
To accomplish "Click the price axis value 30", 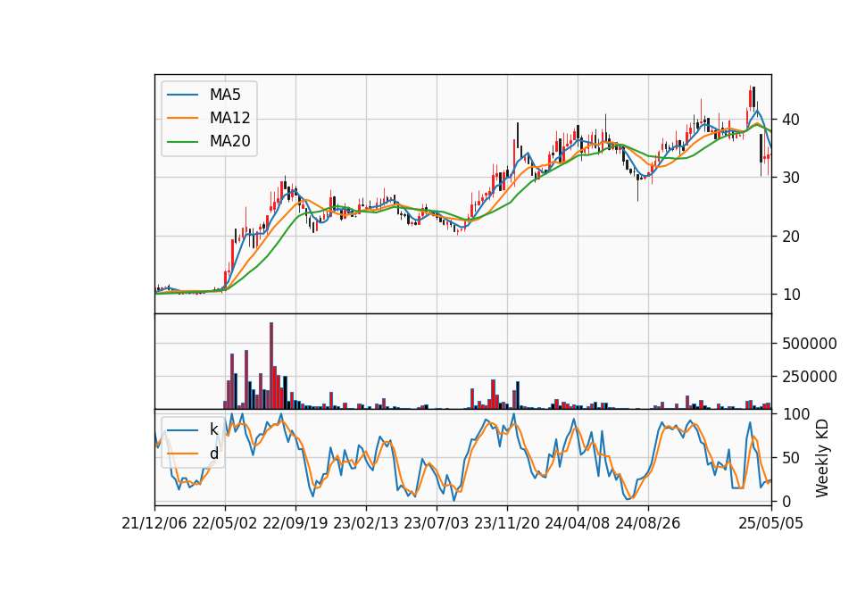I will click(791, 178).
